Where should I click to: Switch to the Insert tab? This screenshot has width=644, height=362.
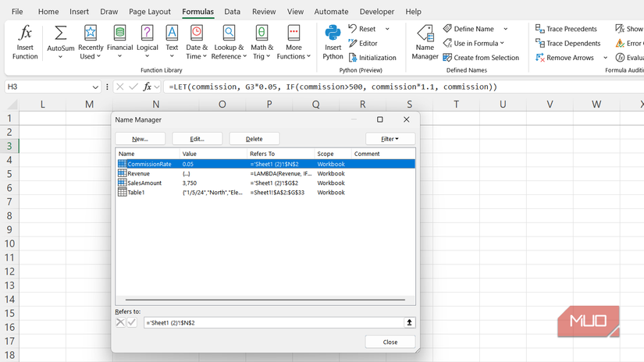pyautogui.click(x=79, y=12)
